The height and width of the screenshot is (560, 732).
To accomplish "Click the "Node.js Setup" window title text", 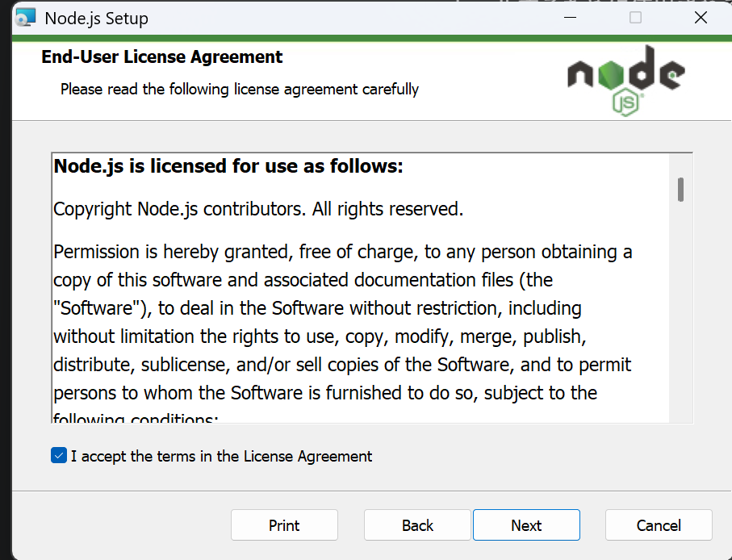I will [96, 18].
